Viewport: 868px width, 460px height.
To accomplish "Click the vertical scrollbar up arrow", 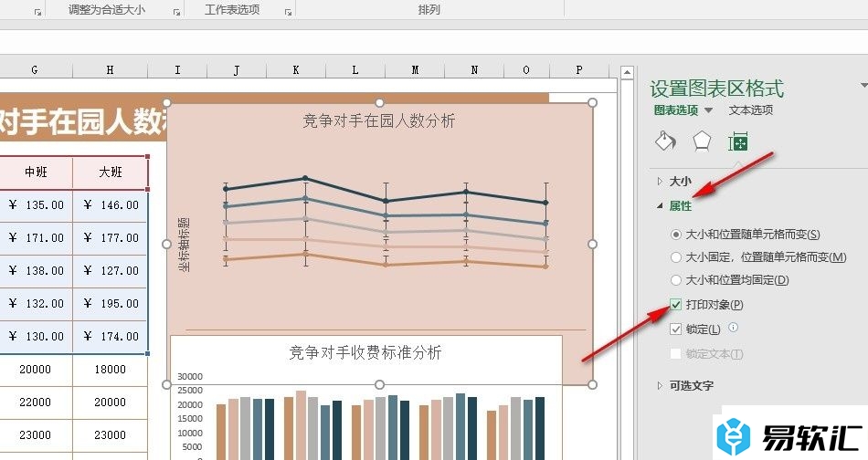I will pyautogui.click(x=627, y=72).
